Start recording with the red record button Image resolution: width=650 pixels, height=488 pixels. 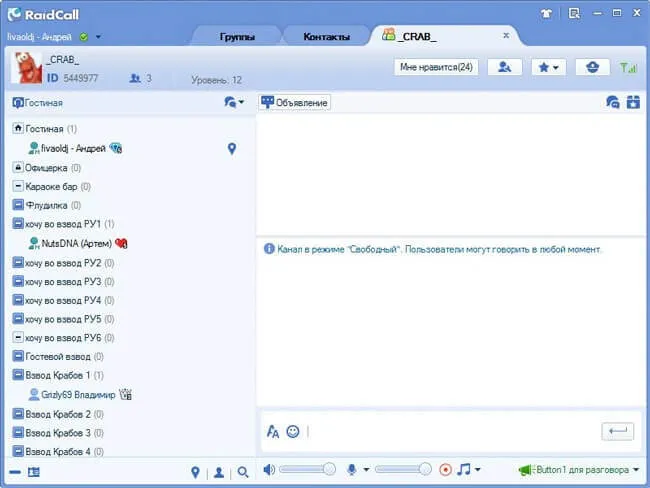coord(446,469)
